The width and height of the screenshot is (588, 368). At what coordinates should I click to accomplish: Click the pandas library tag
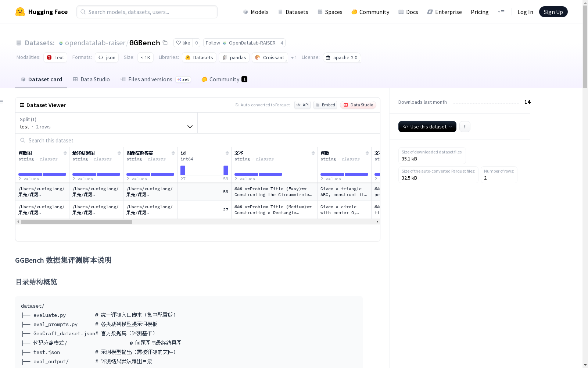coord(234,57)
